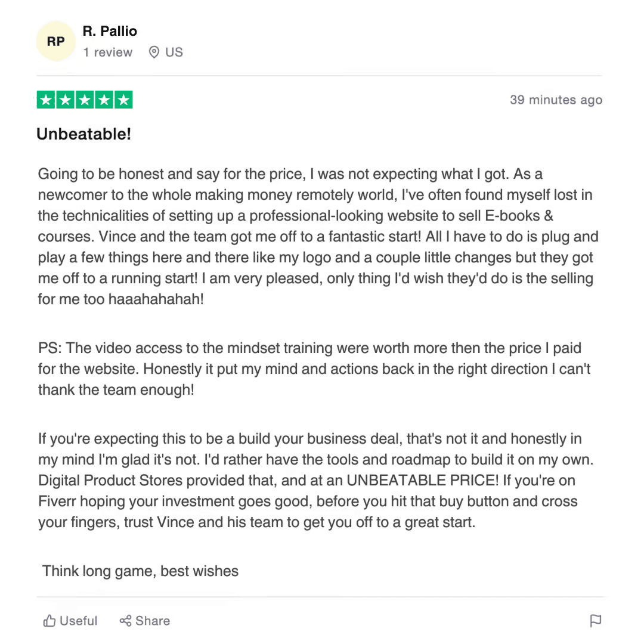Click the thumbs-up Useful icon
This screenshot has width=644, height=644.
tap(49, 621)
